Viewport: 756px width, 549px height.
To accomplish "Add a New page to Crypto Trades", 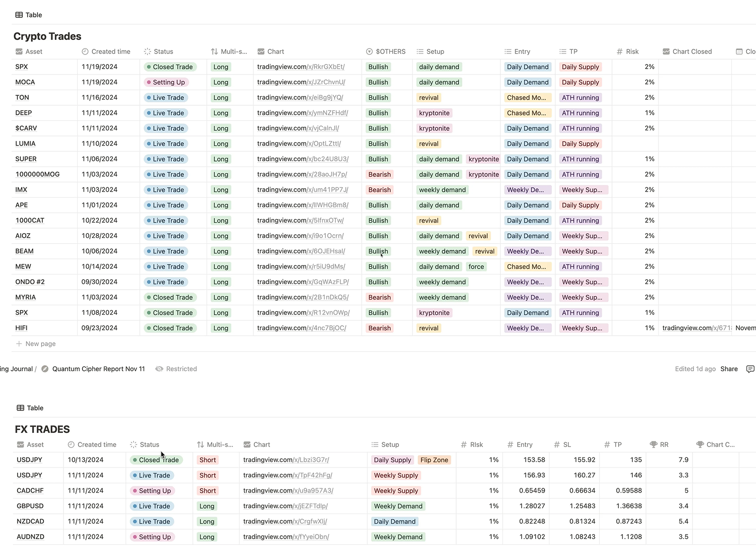I will tap(36, 344).
